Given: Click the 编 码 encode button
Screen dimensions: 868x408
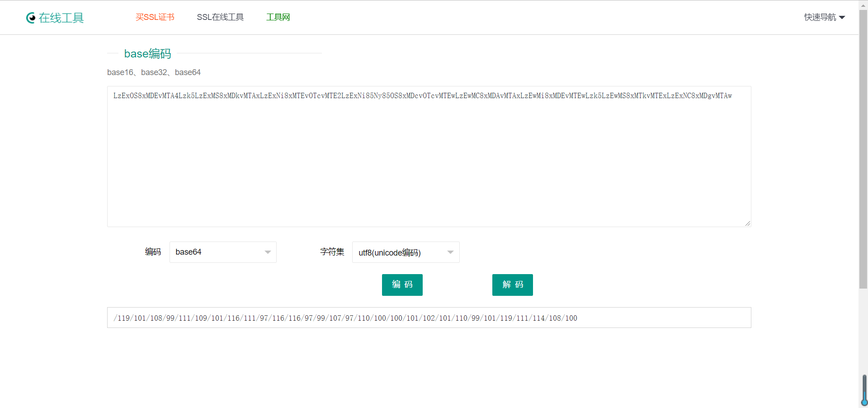Looking at the screenshot, I should click(x=402, y=285).
